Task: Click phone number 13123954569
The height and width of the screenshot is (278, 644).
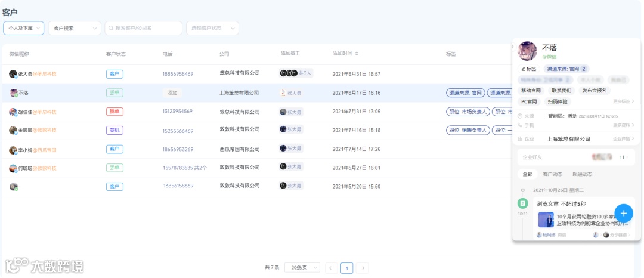Action: click(178, 112)
